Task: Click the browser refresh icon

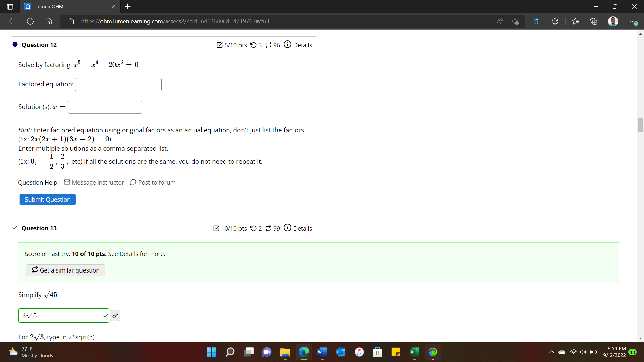Action: [x=30, y=21]
